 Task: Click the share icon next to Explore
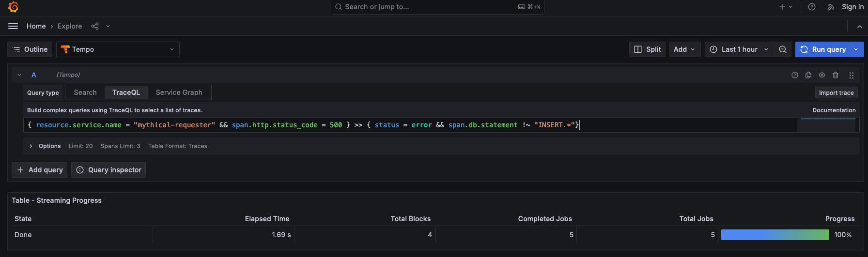click(x=95, y=26)
